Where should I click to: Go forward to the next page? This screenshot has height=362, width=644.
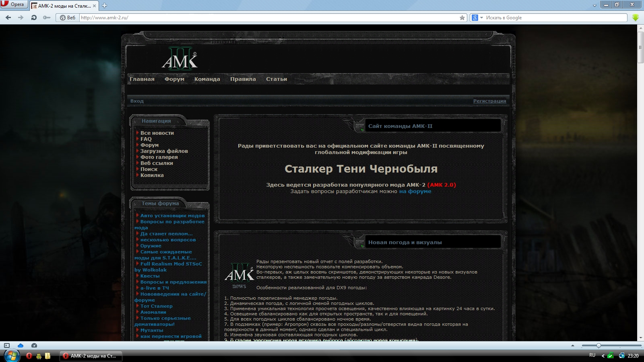(x=21, y=18)
